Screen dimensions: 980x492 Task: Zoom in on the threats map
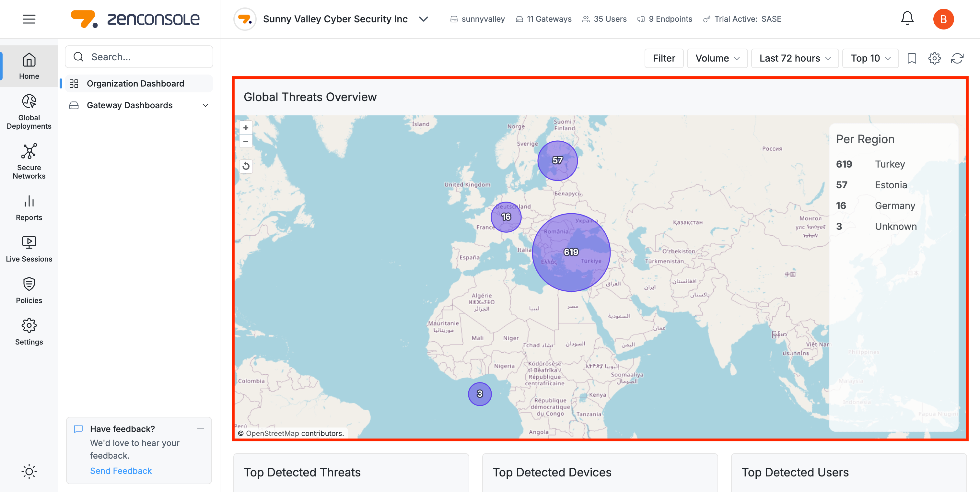point(246,128)
